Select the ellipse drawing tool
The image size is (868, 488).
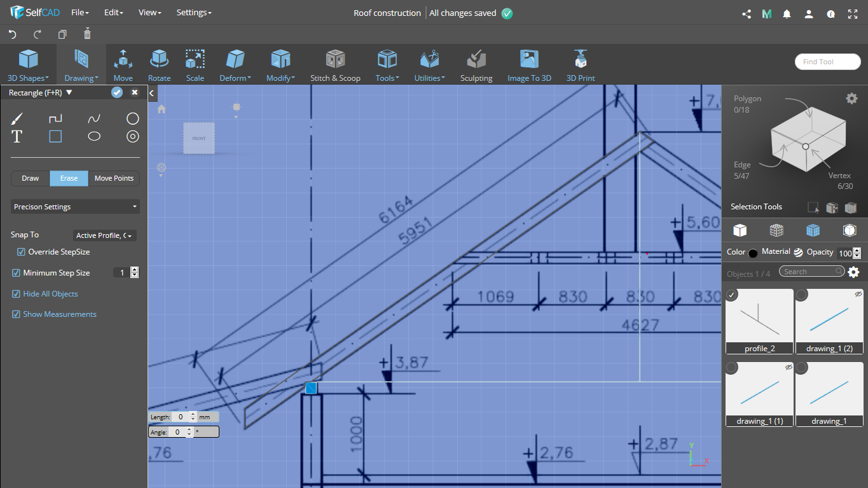(x=94, y=136)
